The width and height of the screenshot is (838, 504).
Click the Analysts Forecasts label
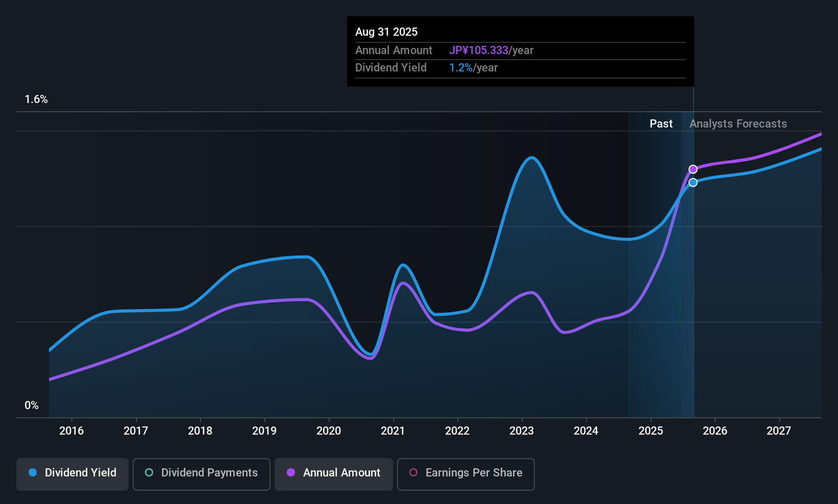[x=738, y=123]
